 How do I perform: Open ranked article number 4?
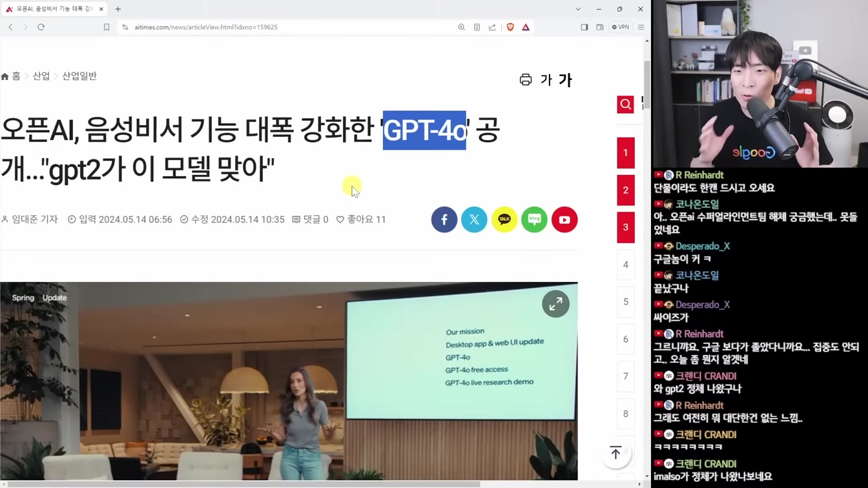coord(625,265)
